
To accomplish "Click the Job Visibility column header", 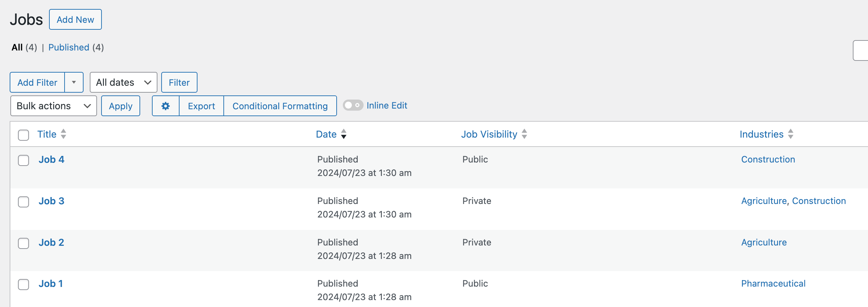I will coord(489,134).
